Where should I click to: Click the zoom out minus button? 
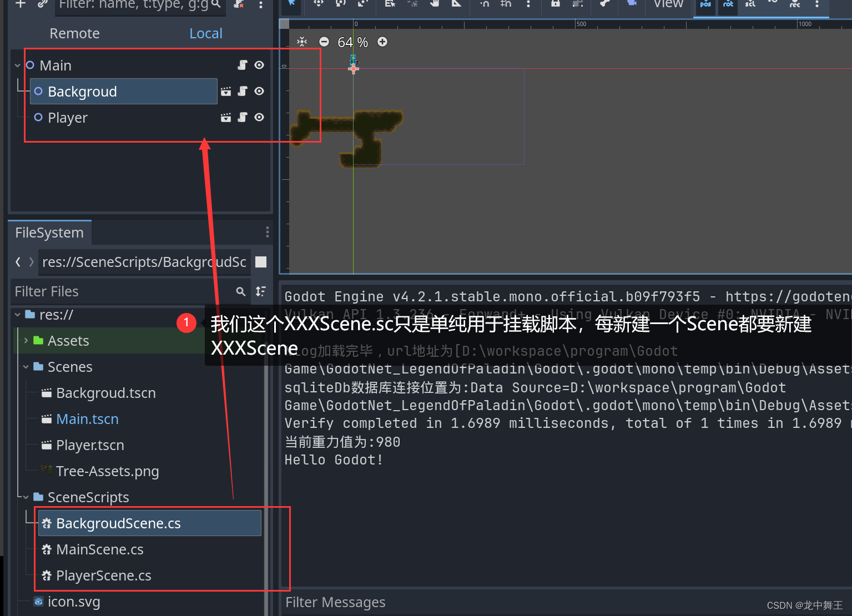324,42
